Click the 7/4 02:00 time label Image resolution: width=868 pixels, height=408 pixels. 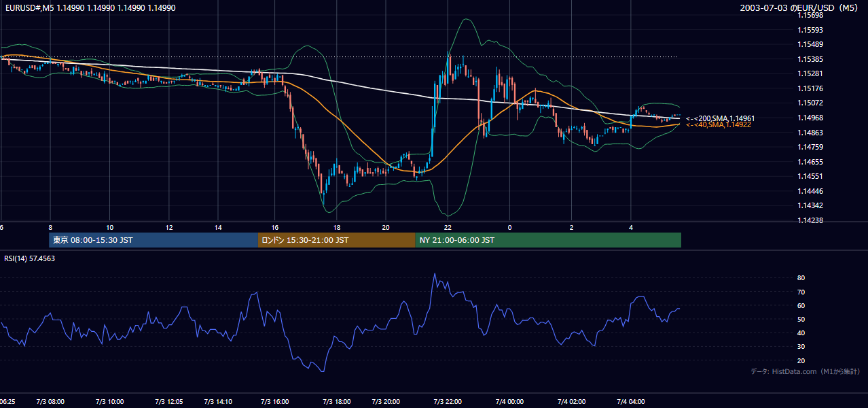click(x=571, y=402)
